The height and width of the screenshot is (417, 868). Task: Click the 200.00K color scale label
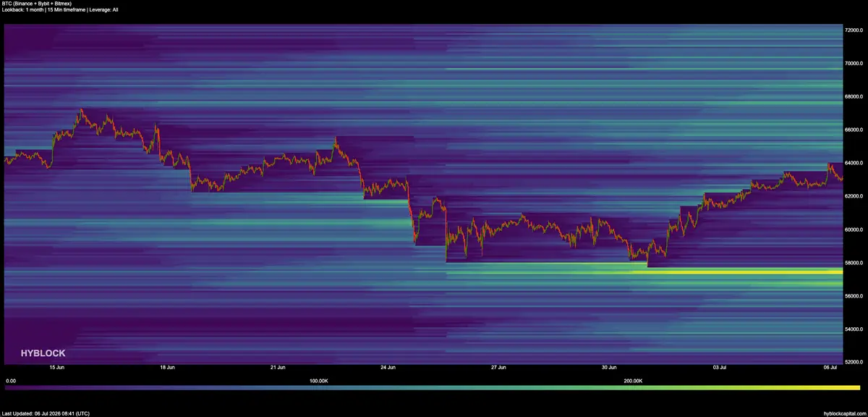click(632, 380)
